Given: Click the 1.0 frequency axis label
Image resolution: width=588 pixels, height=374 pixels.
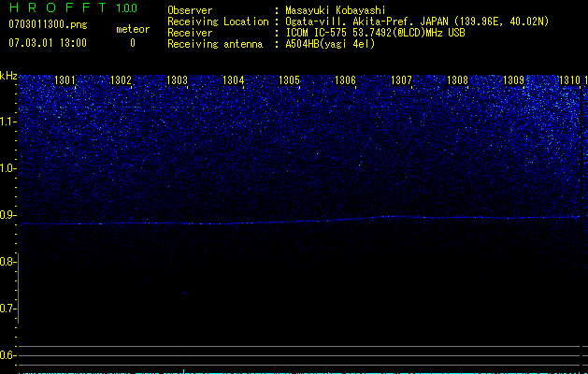Looking at the screenshot, I should tap(7, 168).
